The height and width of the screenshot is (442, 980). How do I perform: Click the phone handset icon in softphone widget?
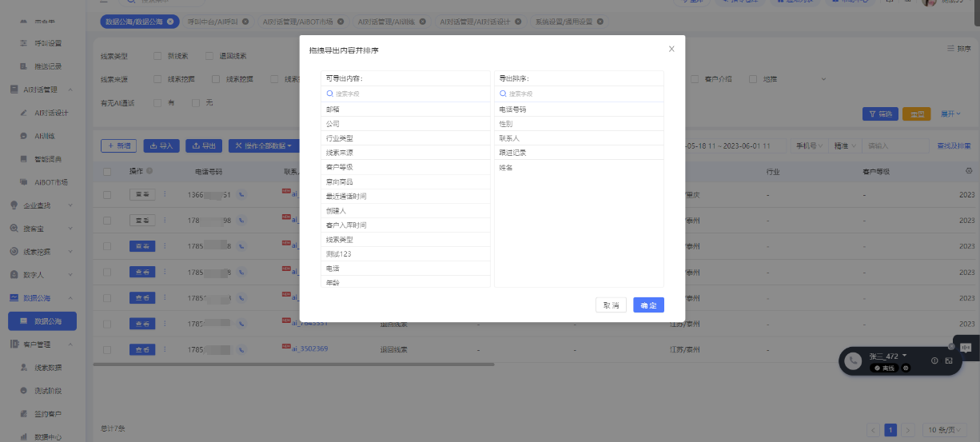pyautogui.click(x=854, y=361)
